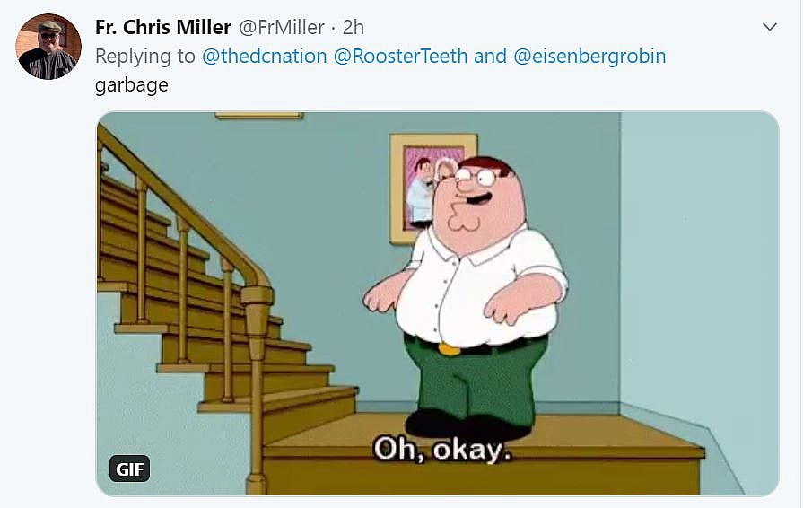Click the "Replying to" label

coord(145,56)
